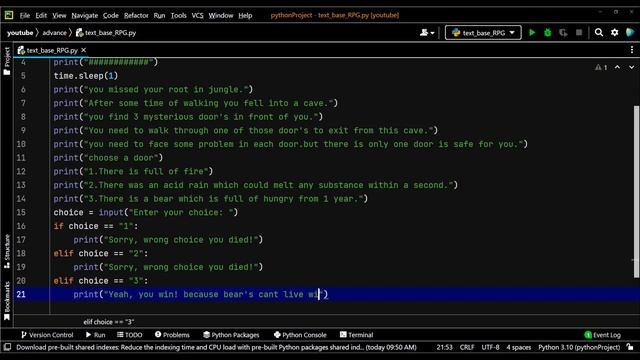Change 4 spaces indent setting

(x=519, y=347)
